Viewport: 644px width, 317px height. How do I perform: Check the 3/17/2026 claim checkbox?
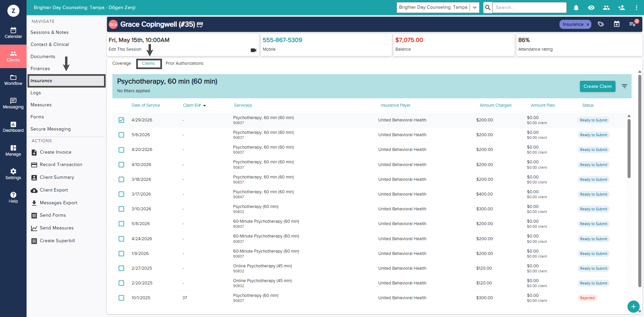(x=121, y=194)
